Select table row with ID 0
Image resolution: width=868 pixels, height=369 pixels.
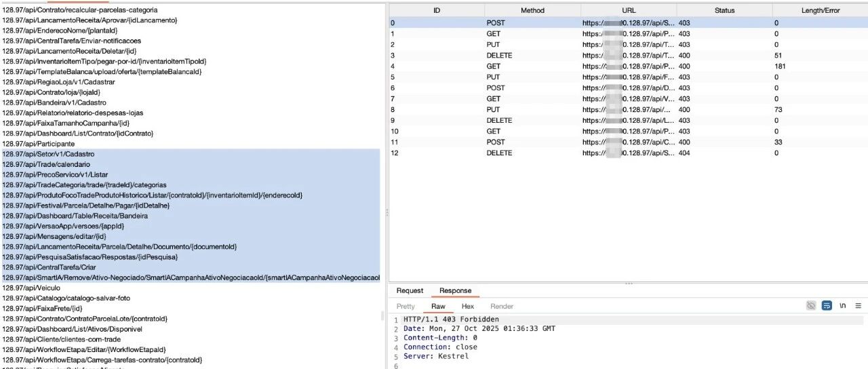point(628,22)
